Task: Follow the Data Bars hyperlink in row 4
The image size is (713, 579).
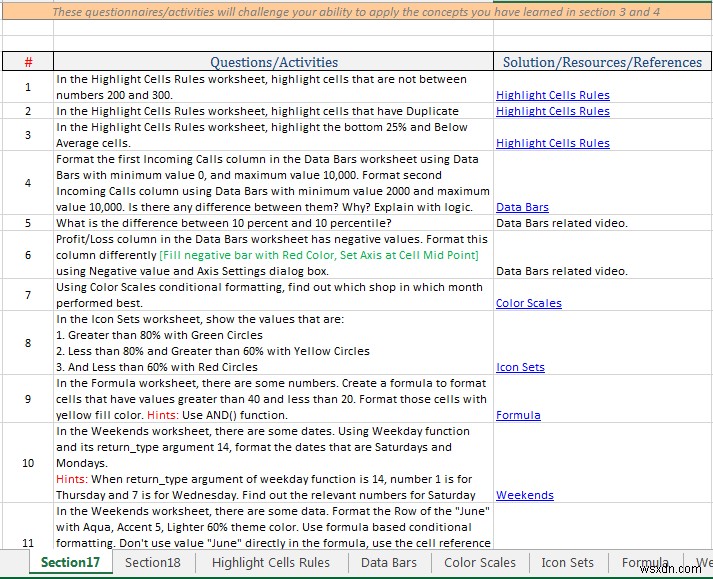Action: pyautogui.click(x=522, y=207)
